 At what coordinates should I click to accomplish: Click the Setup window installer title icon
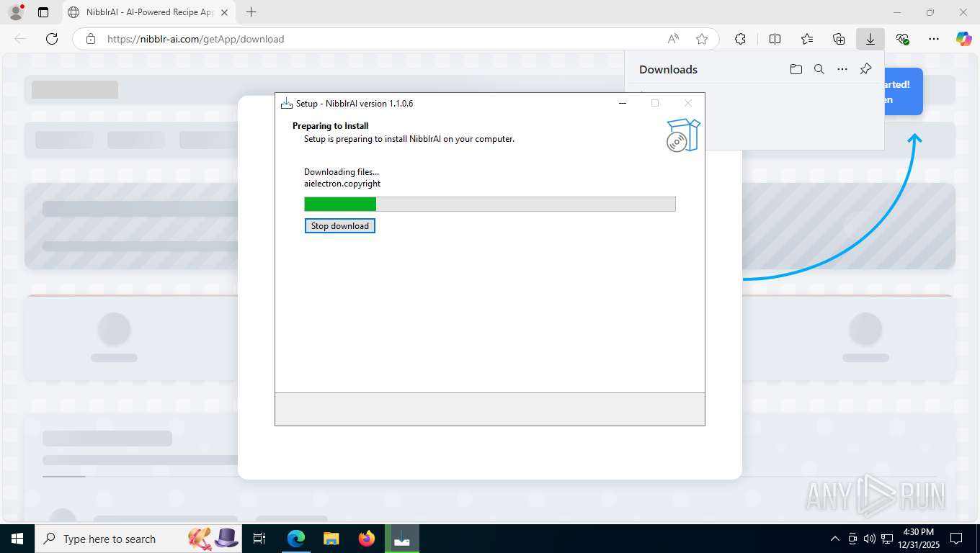pyautogui.click(x=287, y=103)
